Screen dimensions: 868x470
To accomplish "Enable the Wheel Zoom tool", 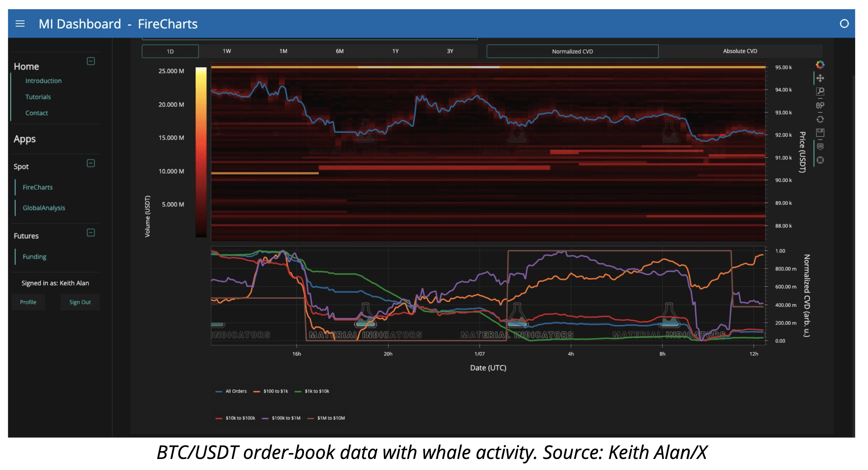I will 820,105.
